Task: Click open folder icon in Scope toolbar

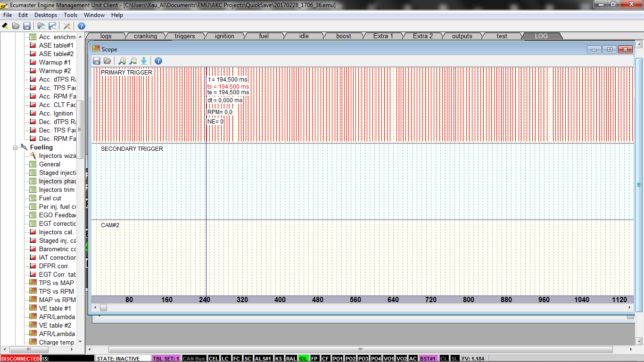Action: point(107,61)
